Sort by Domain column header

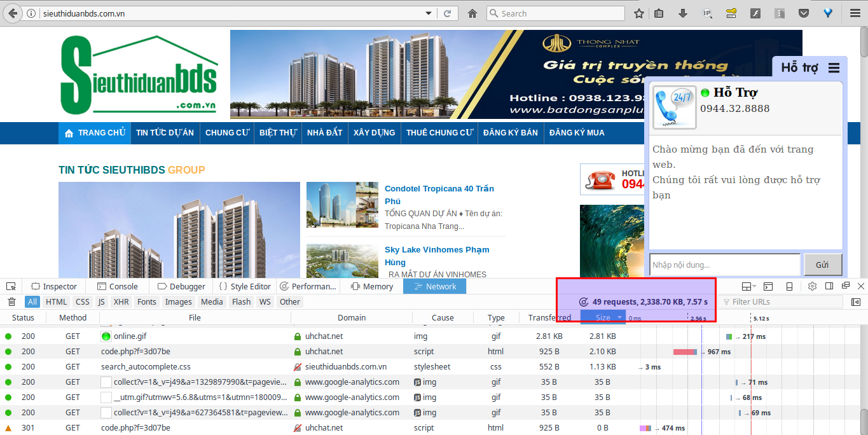tap(352, 317)
